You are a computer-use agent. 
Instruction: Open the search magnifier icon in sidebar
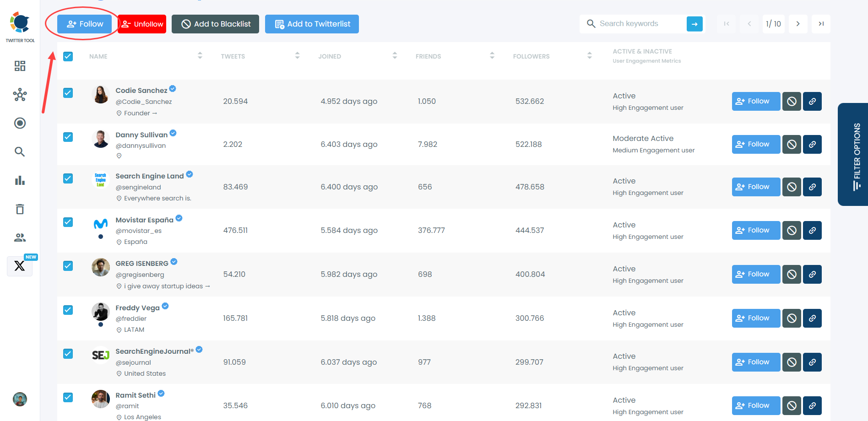20,152
